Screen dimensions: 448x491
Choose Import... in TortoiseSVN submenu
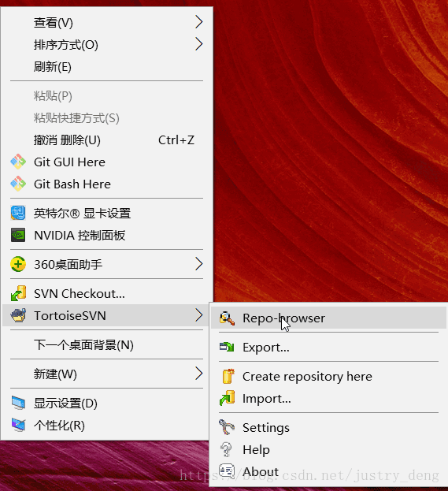[328, 398]
